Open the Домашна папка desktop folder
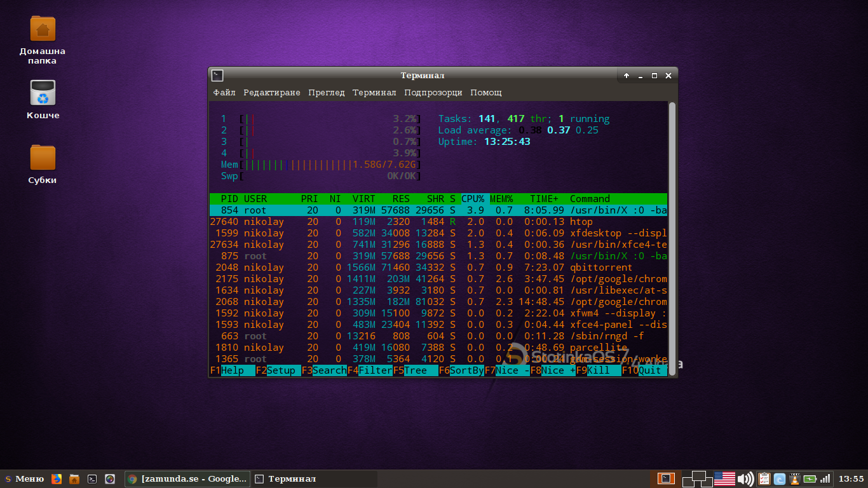Viewport: 868px width, 488px height. (43, 39)
